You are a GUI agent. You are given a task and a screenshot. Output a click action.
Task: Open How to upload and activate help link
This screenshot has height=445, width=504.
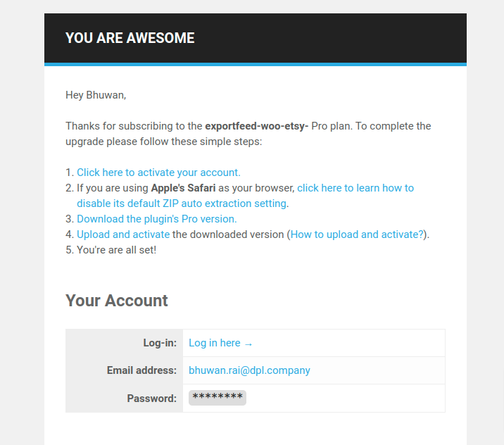tap(357, 234)
